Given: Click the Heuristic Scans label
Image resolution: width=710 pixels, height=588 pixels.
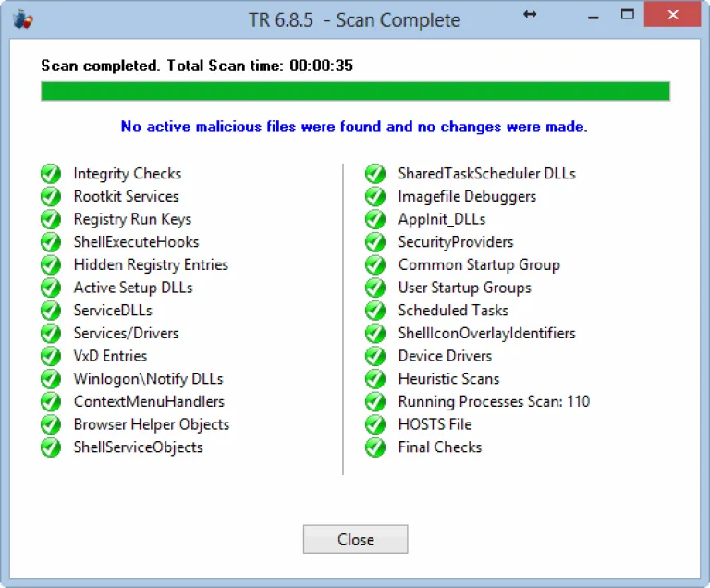Looking at the screenshot, I should pyautogui.click(x=448, y=379).
